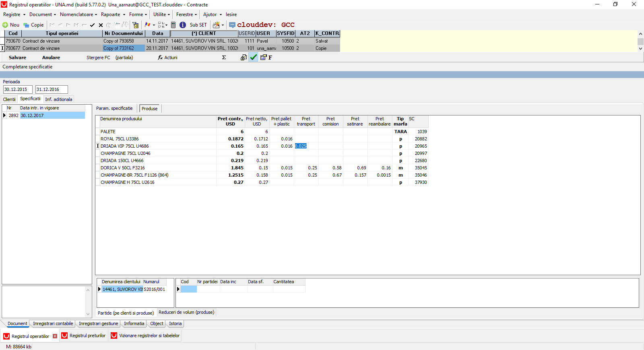The width and height of the screenshot is (644, 350).
Task: Open the dropdown arrow beside the flag icon
Action: point(154,25)
